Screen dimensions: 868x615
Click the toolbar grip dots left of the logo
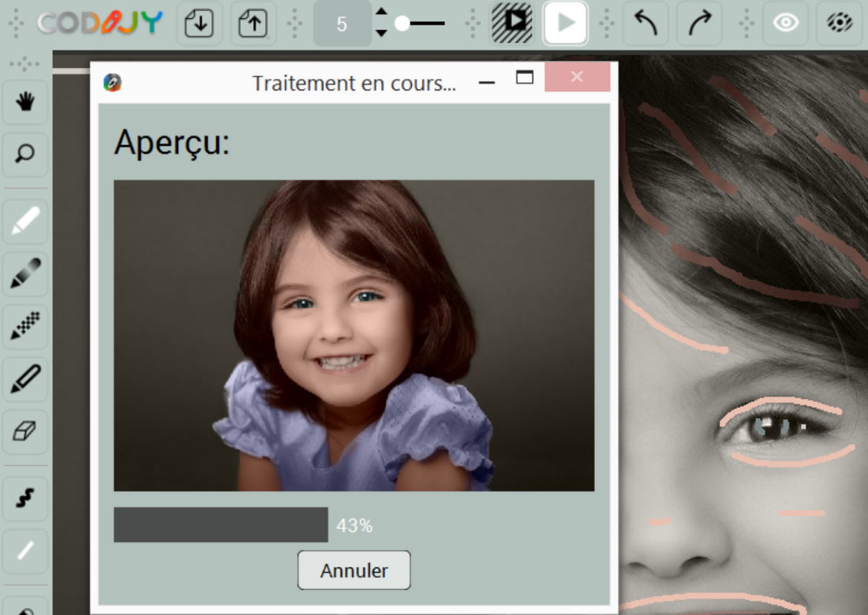pyautogui.click(x=17, y=23)
